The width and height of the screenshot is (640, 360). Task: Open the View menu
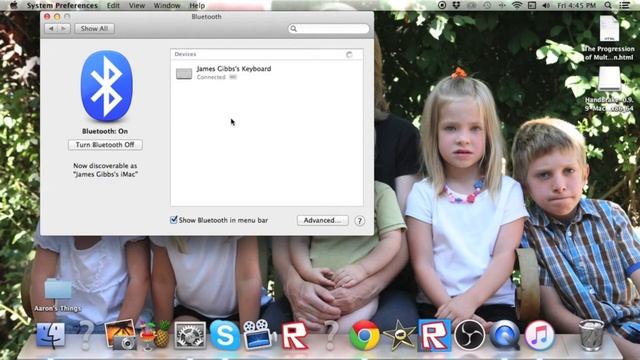[x=137, y=5]
